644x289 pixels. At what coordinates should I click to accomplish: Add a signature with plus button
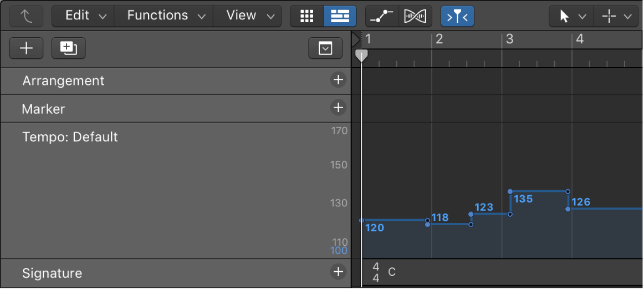click(x=338, y=271)
